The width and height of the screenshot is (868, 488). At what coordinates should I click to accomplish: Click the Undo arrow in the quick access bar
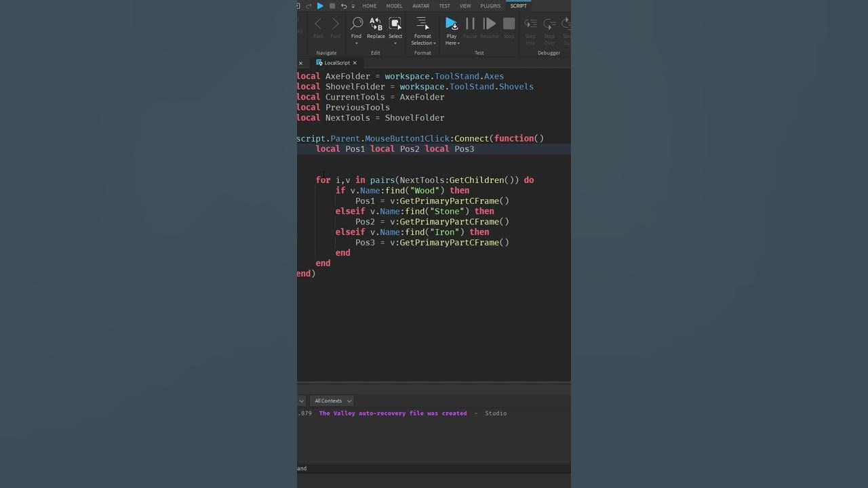tap(343, 6)
